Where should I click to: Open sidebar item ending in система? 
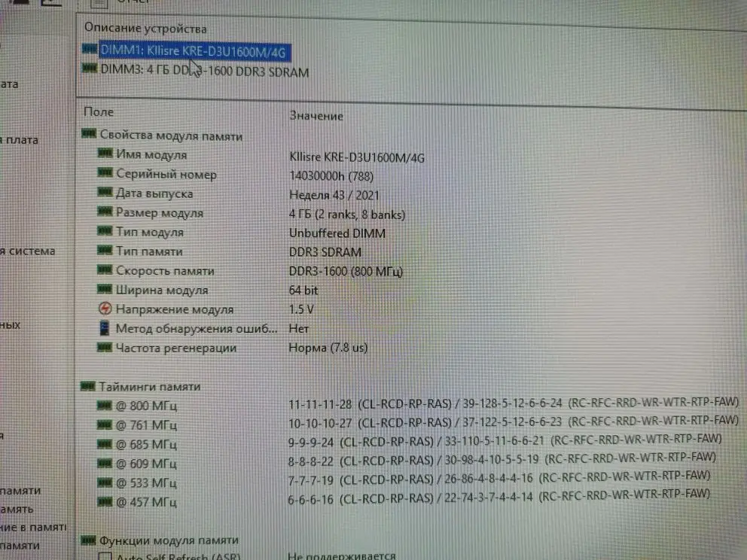tap(28, 251)
